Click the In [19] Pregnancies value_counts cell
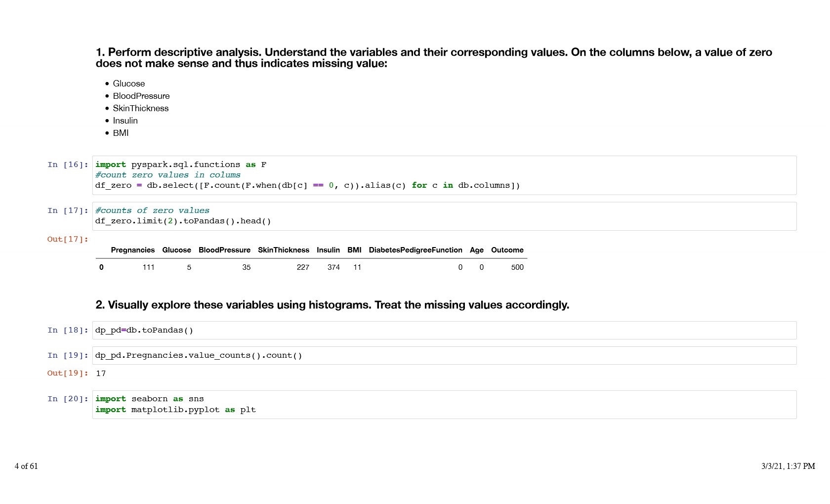The width and height of the screenshot is (830, 504). 444,355
